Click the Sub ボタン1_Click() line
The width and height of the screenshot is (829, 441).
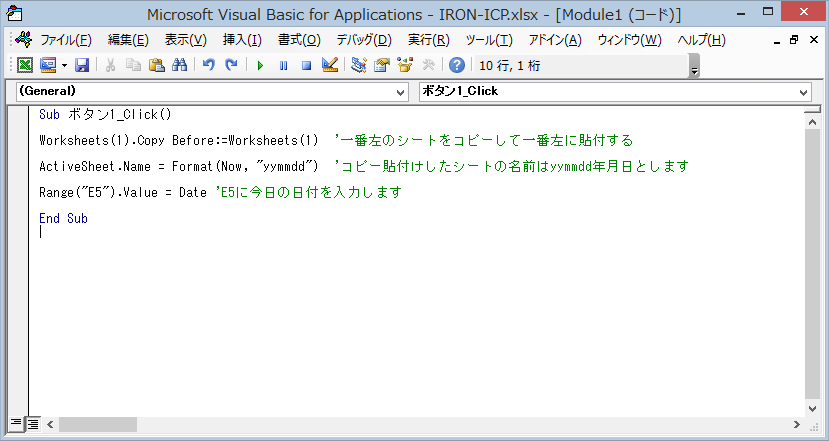(x=105, y=115)
